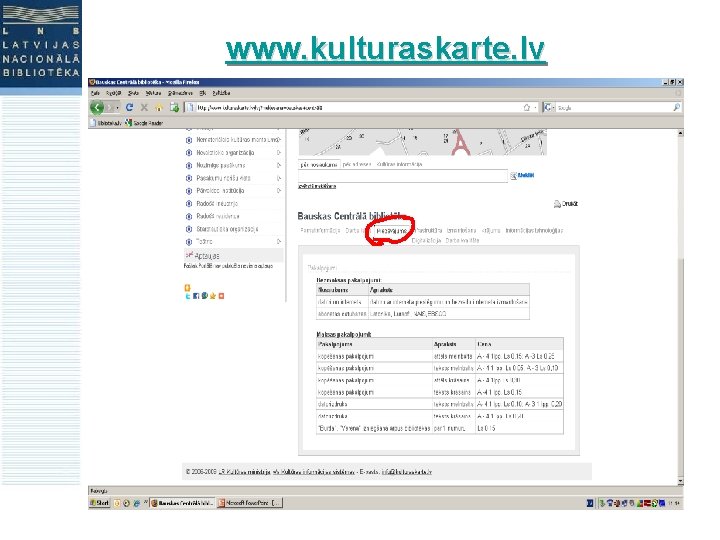
Task: Go to the home page via Home icon
Action: 159,107
